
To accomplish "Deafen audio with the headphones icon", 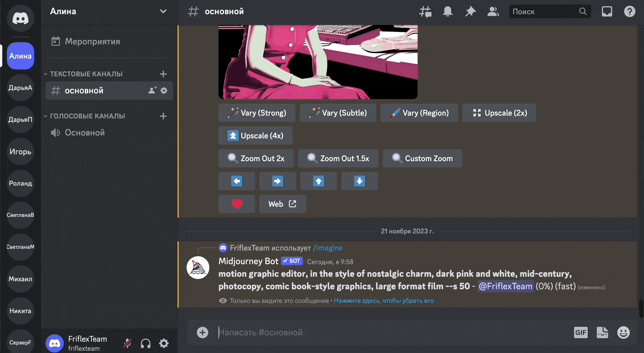I will tap(145, 343).
